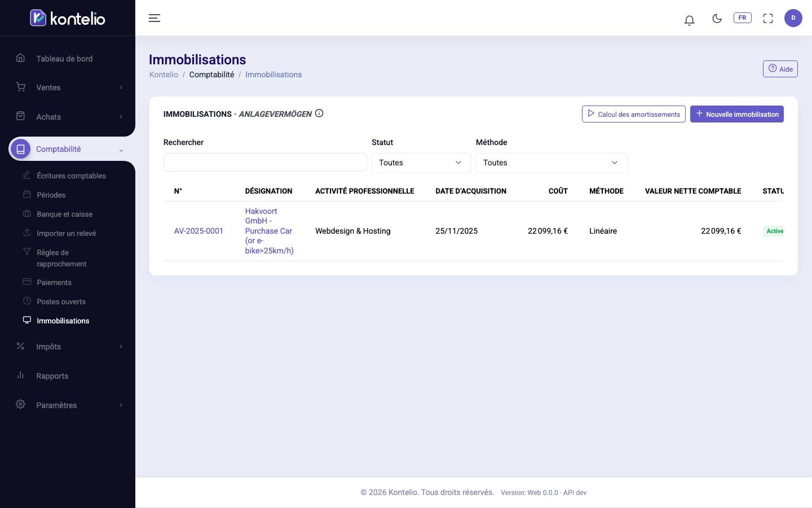Click the Valeur nette comptable header
This screenshot has height=508, width=812.
point(693,191)
